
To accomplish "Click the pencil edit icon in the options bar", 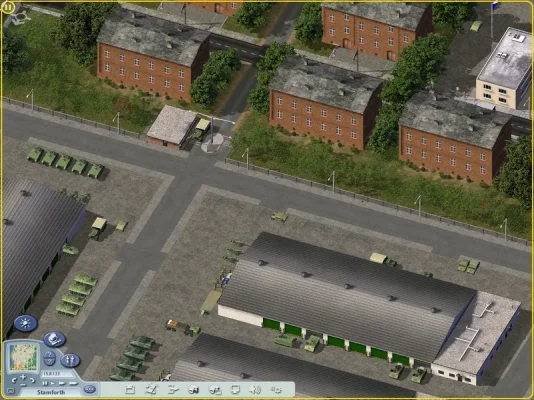I will (x=151, y=389).
